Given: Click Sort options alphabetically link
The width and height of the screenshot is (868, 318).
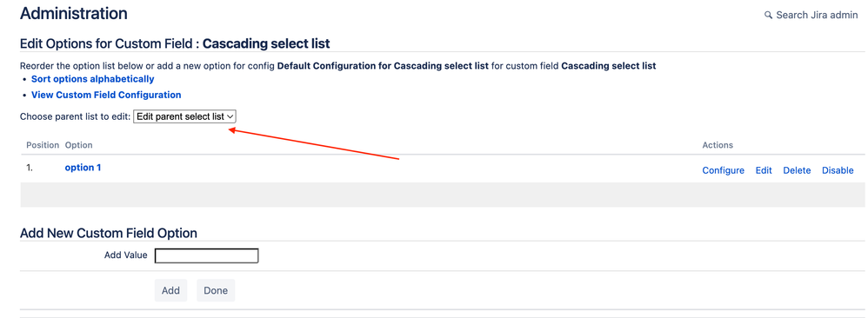Looking at the screenshot, I should tap(92, 79).
